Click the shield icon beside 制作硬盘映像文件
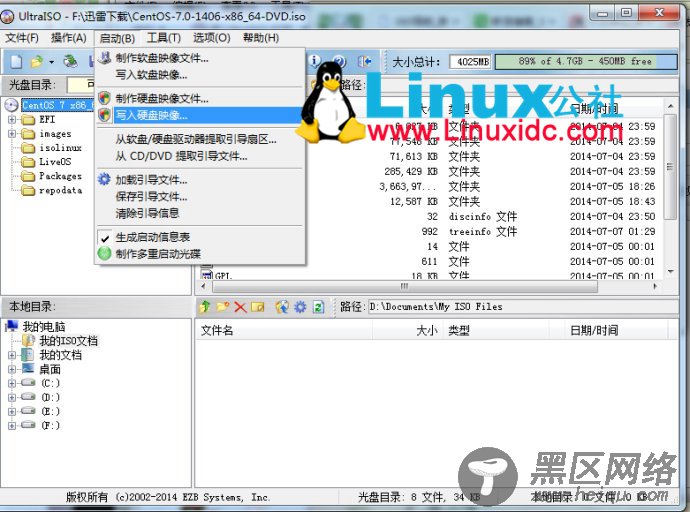This screenshot has width=690, height=512. (104, 98)
